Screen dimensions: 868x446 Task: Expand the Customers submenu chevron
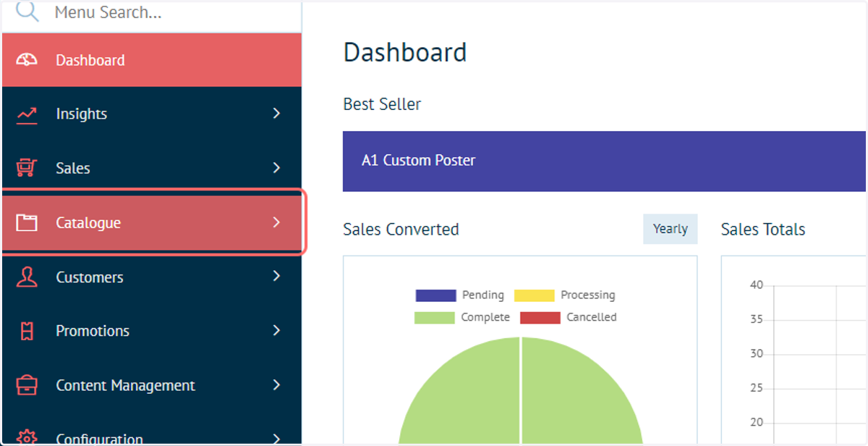276,276
